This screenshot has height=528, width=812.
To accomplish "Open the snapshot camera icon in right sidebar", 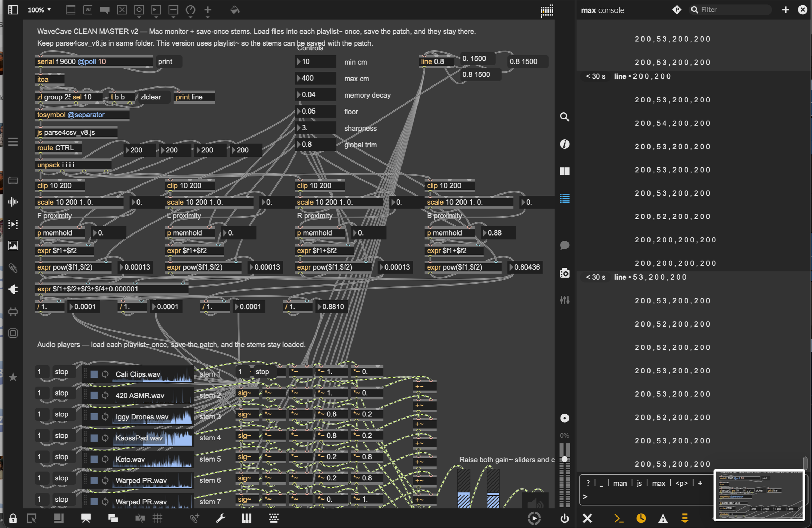I will tap(564, 273).
